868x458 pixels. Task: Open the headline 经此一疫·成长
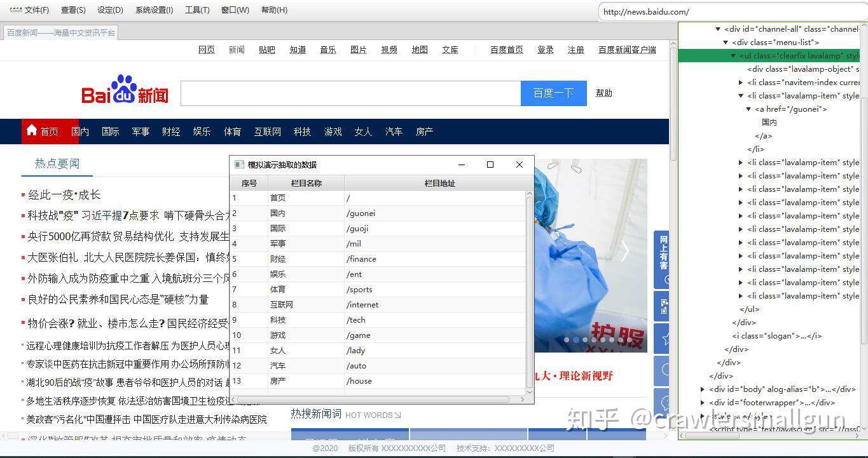click(64, 195)
